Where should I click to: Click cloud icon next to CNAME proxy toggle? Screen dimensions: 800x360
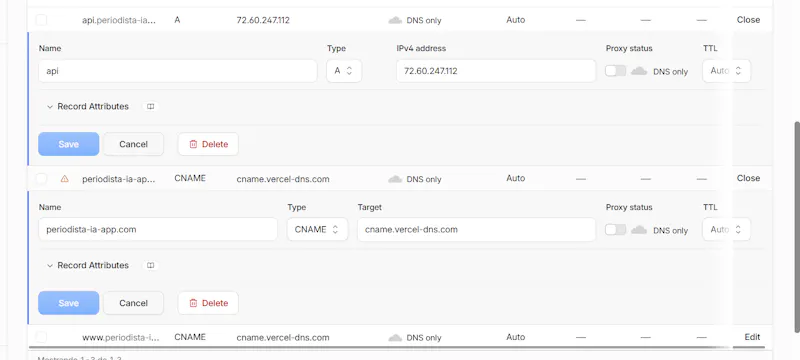[x=639, y=230]
